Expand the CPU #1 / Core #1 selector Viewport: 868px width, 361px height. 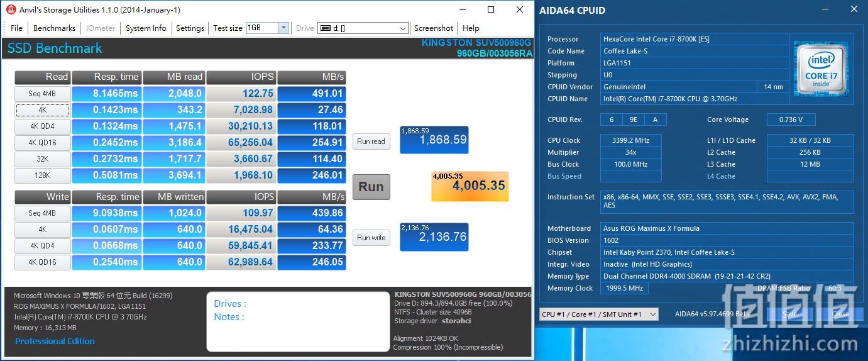pos(598,314)
